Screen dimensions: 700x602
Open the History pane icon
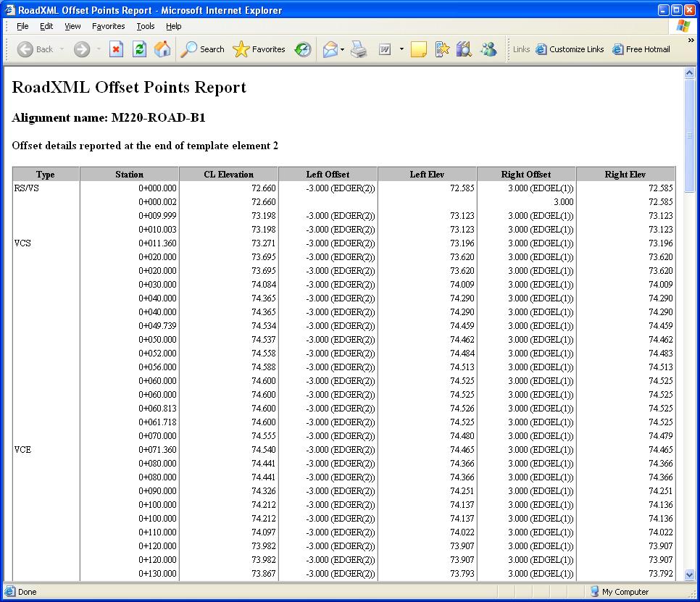tap(303, 49)
